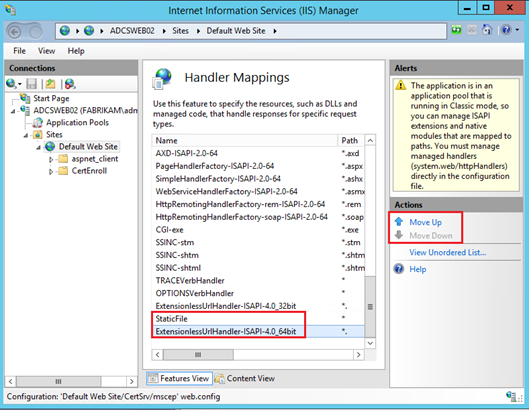Click the blue Help question icon in Actions
529x410 pixels.
coord(399,269)
